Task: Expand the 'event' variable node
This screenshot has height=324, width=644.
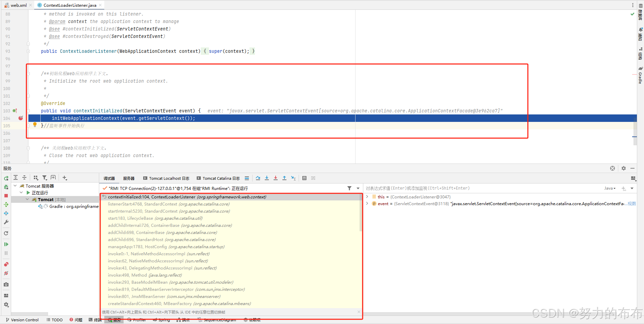Action: (x=367, y=203)
